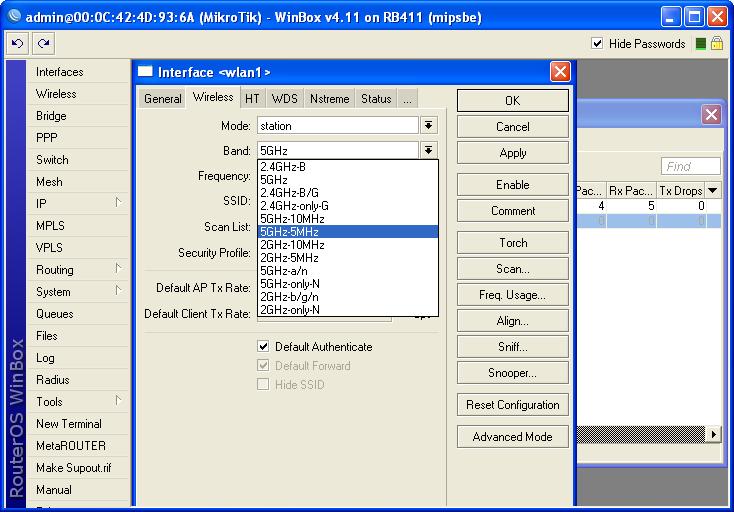Click the Align... button

[513, 321]
